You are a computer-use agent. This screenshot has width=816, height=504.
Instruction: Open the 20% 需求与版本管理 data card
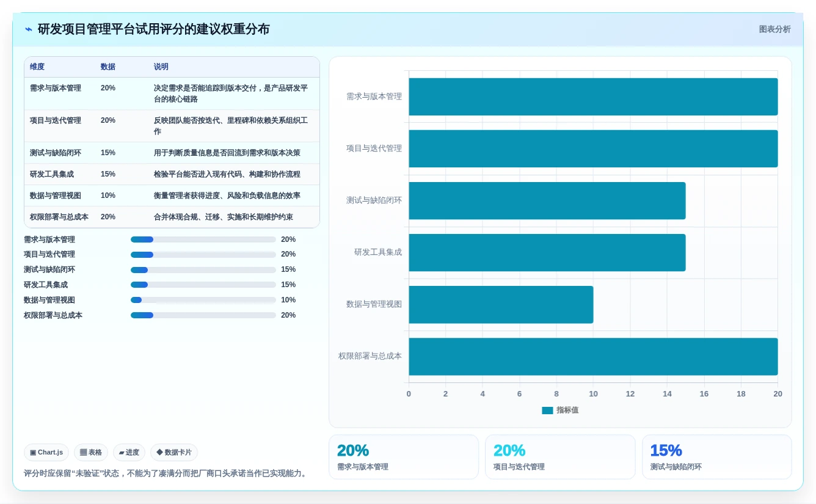tap(404, 457)
